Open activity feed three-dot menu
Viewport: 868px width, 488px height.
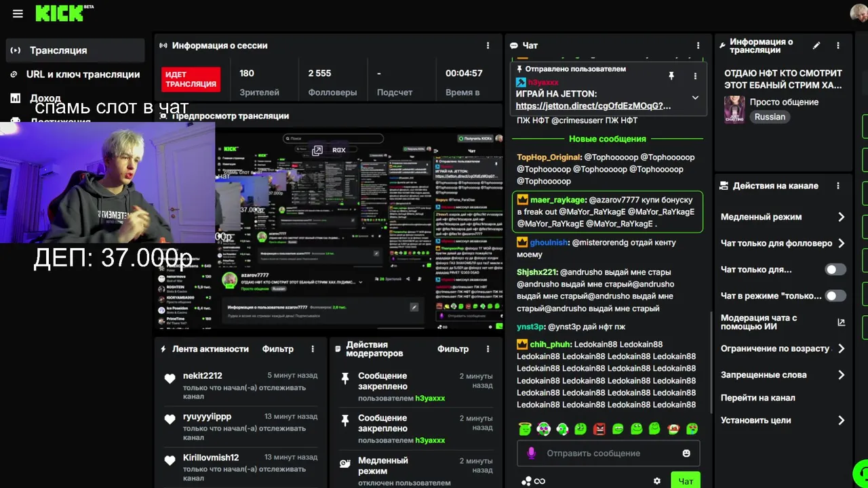click(x=313, y=349)
